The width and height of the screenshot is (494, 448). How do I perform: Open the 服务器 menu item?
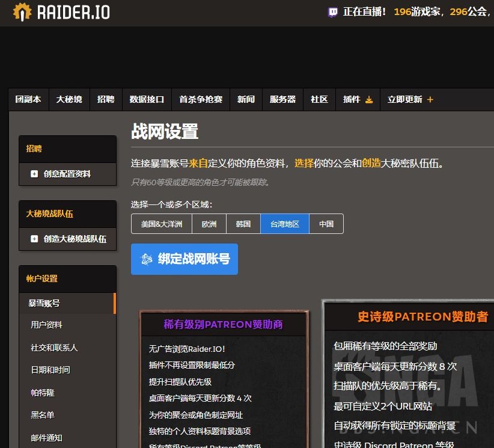282,99
